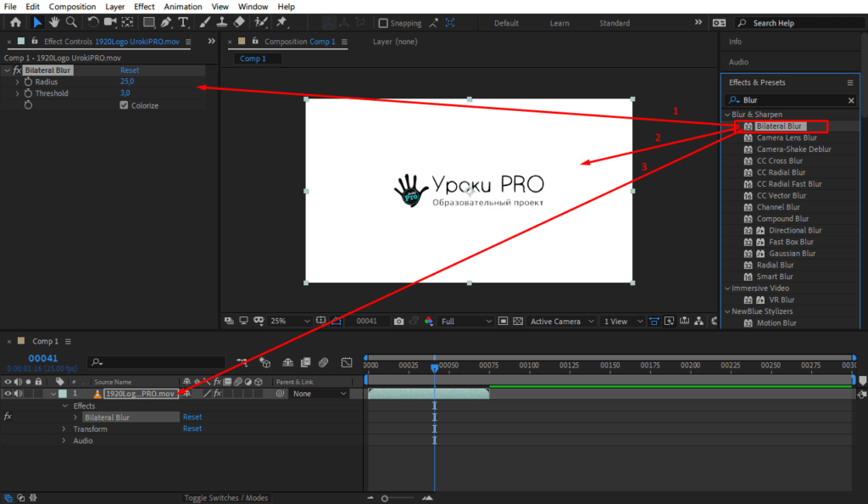Select Gaussian Blur in the effects list
Screen dimensions: 868x504
click(x=792, y=254)
